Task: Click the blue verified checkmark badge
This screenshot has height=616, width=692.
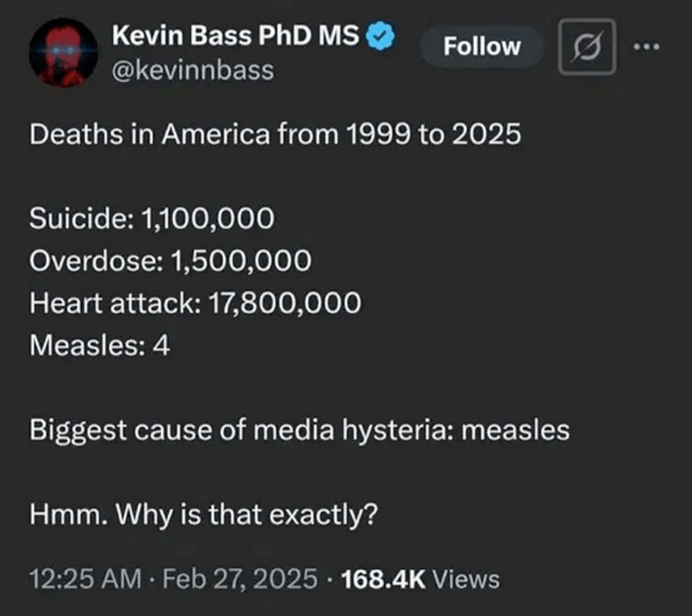Action: 380,39
